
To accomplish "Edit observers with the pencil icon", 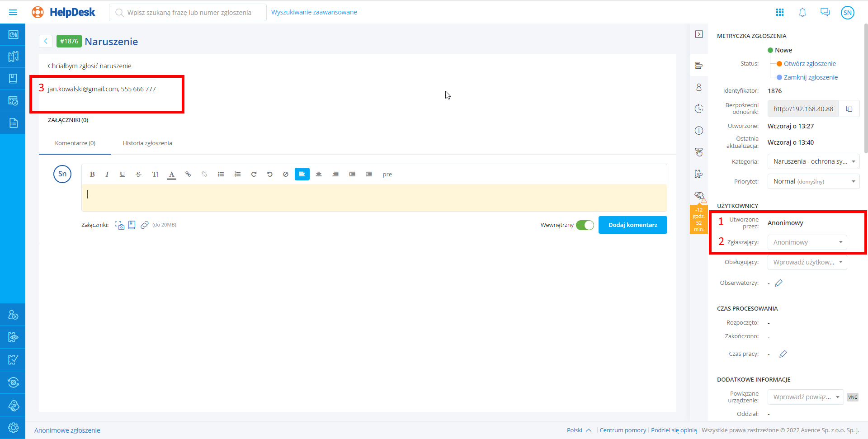I will (x=778, y=283).
